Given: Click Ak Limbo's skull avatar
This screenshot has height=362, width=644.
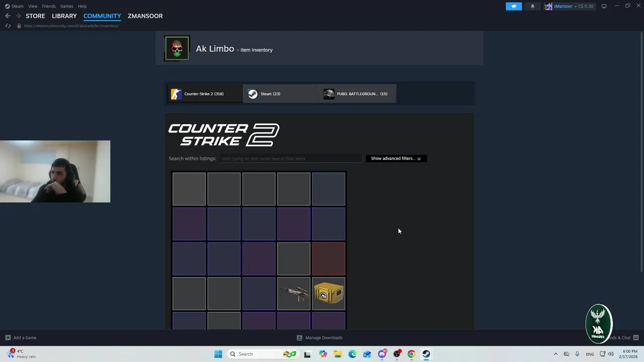Looking at the screenshot, I should (x=177, y=48).
